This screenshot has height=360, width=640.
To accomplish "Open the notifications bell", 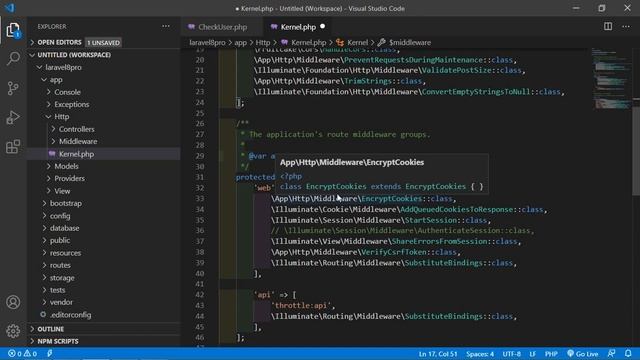I will pos(628,353).
